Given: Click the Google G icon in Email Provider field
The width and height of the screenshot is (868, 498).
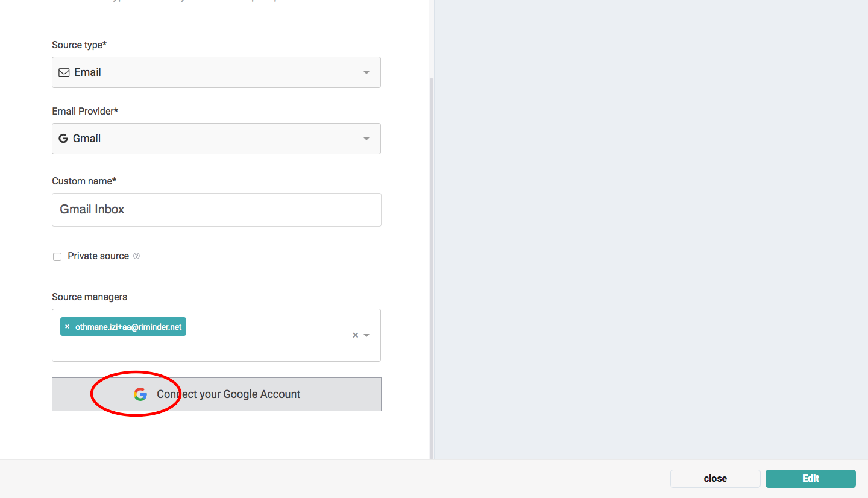Looking at the screenshot, I should coord(63,139).
